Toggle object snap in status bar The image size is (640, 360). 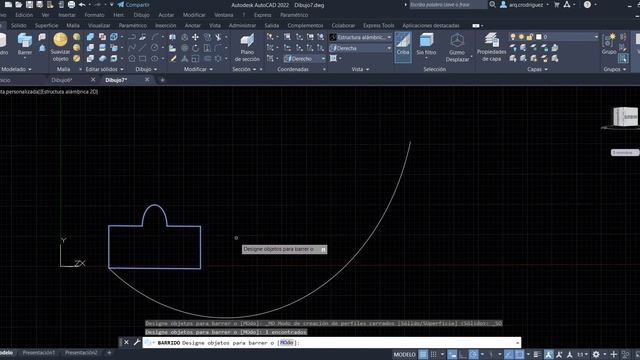(519, 354)
